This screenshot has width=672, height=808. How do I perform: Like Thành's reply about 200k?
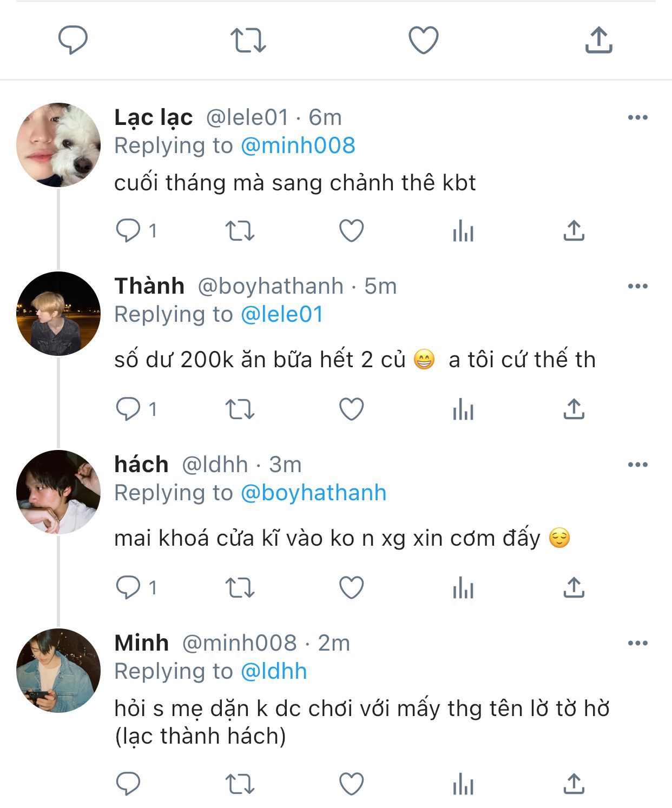click(351, 409)
